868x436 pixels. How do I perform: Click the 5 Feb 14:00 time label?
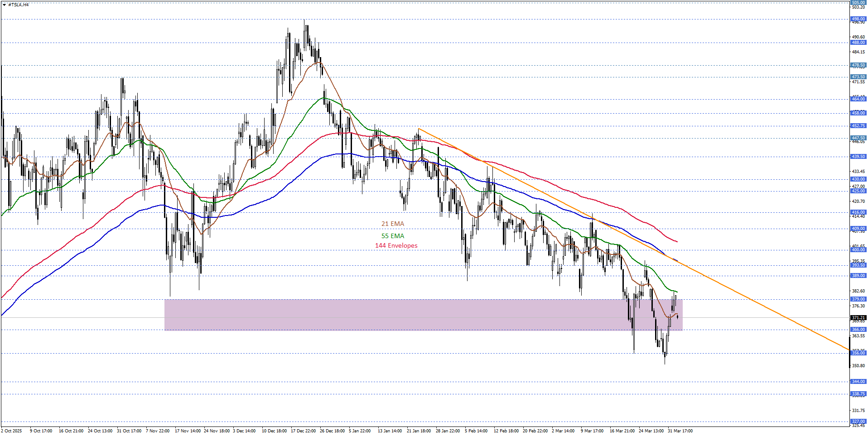click(x=476, y=431)
